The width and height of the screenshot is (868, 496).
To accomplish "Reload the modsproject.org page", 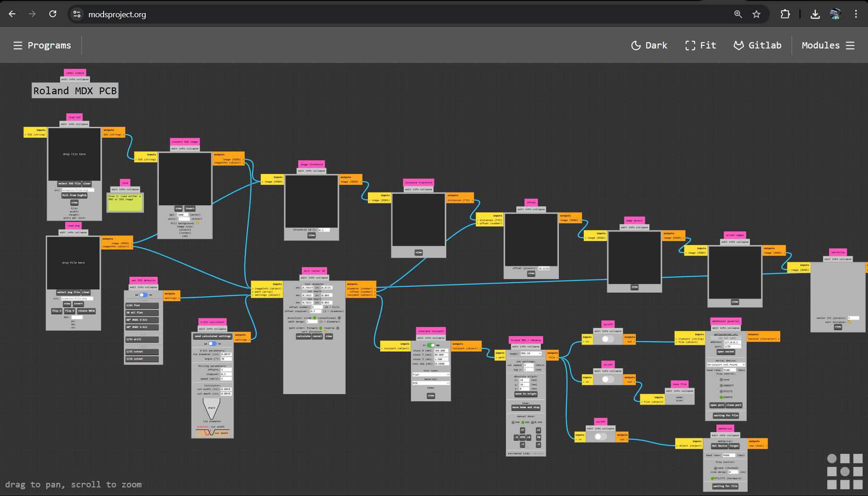I will pyautogui.click(x=53, y=14).
